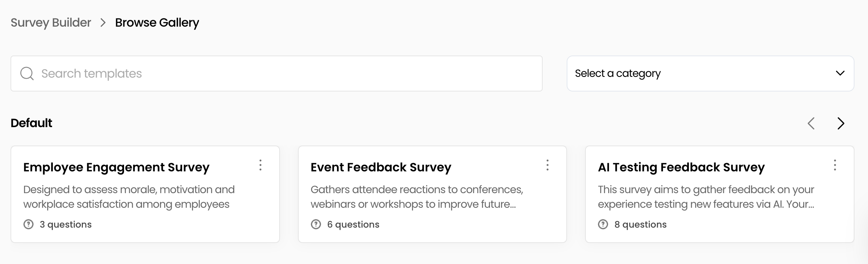Click question-mark icon beside 8 questions
Screen dimensions: 868x264
603,224
